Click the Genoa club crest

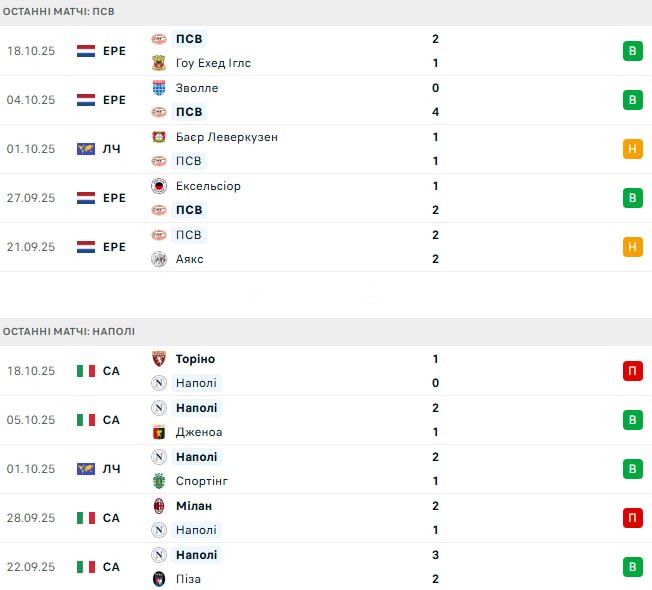pos(159,432)
